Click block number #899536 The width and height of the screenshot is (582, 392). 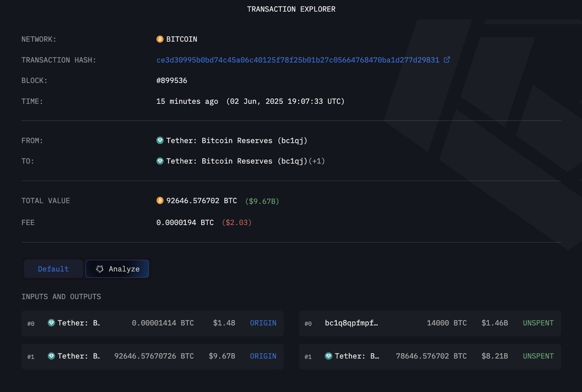(172, 81)
